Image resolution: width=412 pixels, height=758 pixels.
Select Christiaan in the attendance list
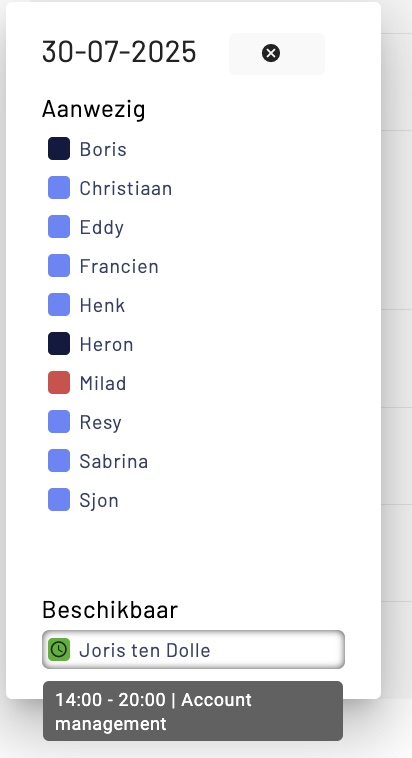[x=126, y=188]
